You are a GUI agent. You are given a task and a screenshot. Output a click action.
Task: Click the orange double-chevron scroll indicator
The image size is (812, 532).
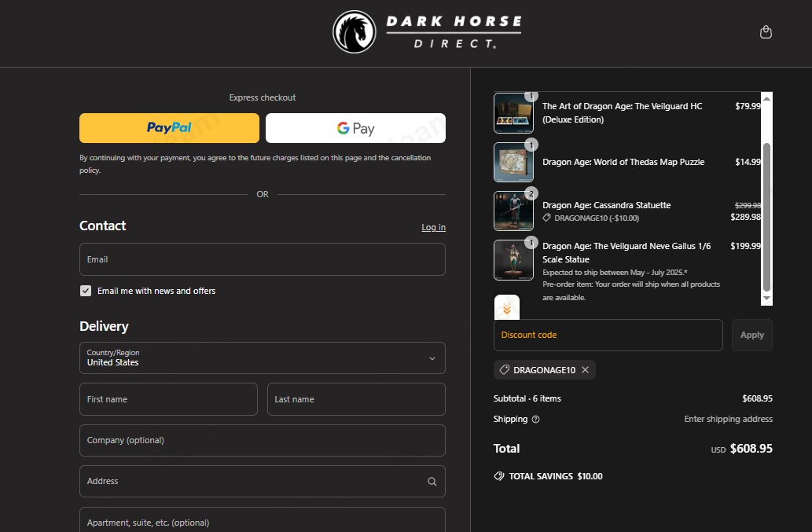pos(507,309)
